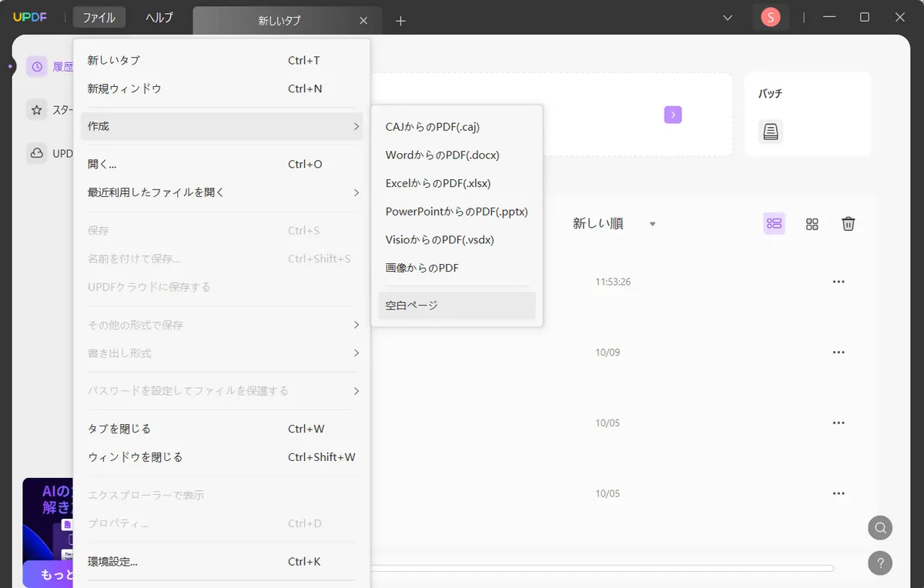
Task: Click the 10/09 date entry
Action: 608,352
